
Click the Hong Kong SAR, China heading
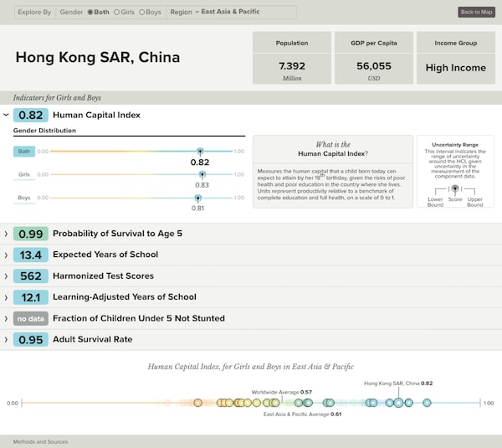click(x=98, y=58)
